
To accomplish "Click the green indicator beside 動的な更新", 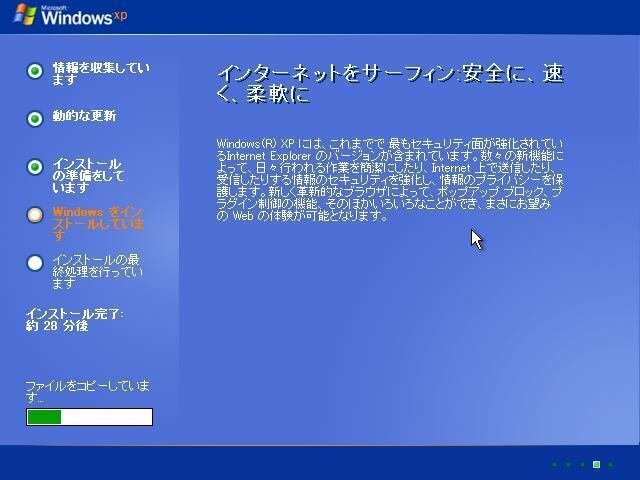I will coord(35,119).
